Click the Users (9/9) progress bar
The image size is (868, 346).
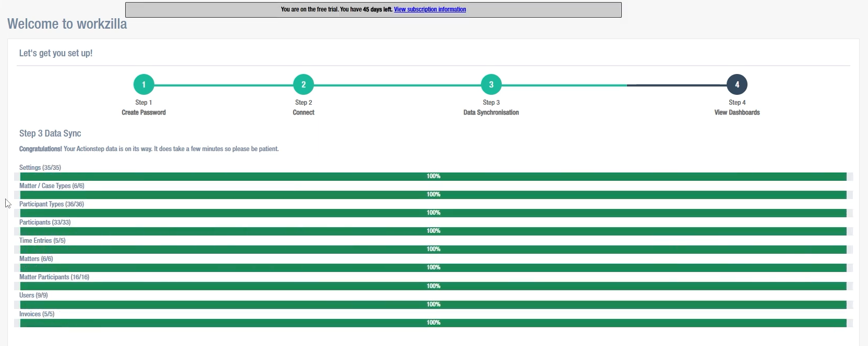click(x=433, y=304)
